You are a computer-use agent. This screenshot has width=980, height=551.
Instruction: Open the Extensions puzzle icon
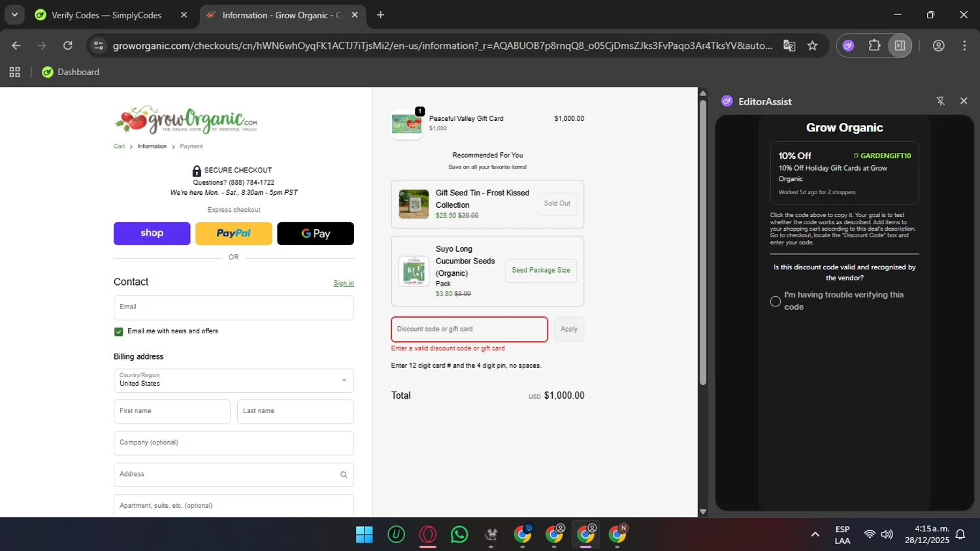pos(874,46)
